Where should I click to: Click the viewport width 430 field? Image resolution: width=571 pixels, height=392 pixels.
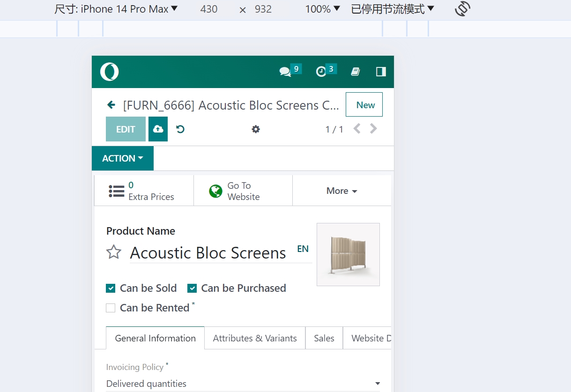click(x=209, y=9)
